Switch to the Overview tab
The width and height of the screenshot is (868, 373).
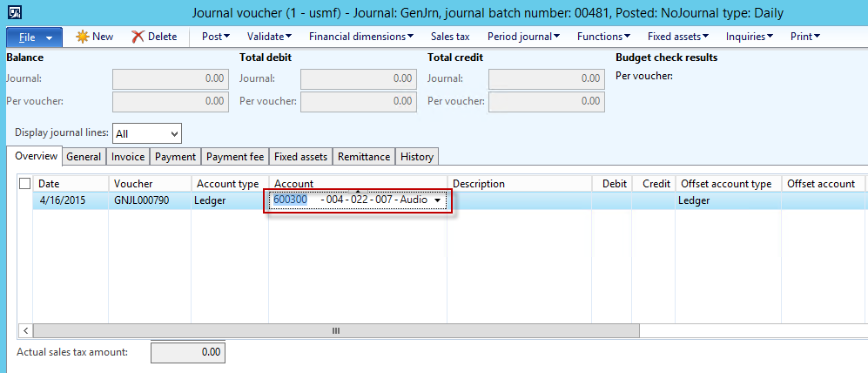(36, 156)
